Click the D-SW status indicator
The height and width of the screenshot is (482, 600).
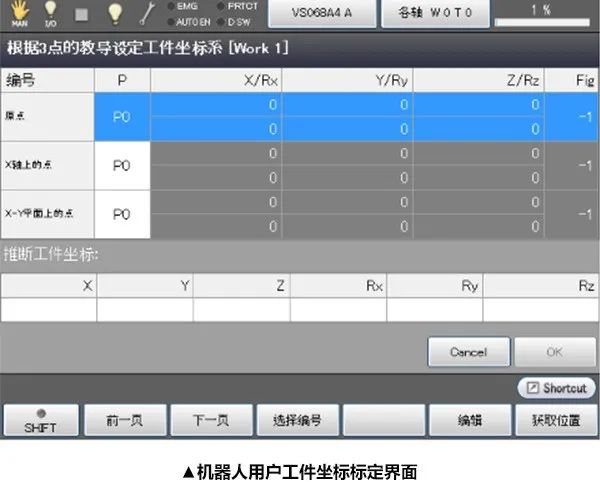(x=235, y=20)
